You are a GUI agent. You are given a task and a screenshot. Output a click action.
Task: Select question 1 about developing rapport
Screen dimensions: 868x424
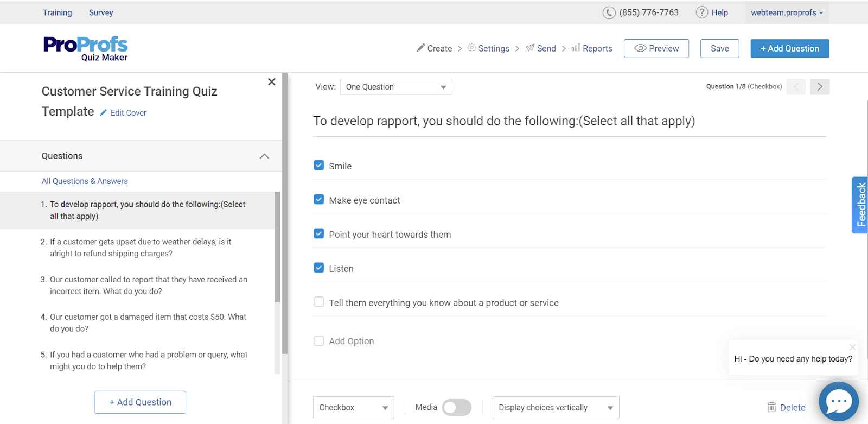click(138, 210)
